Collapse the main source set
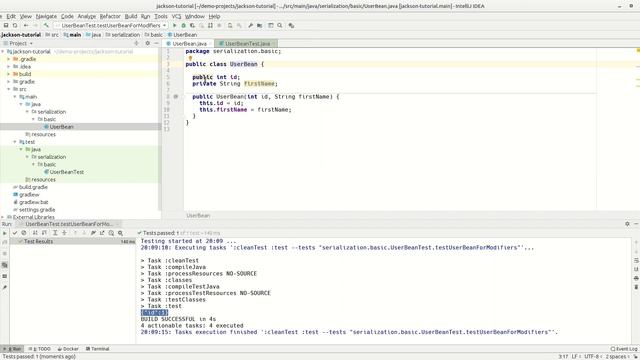Image resolution: width=640 pixels, height=360 pixels. (x=15, y=97)
